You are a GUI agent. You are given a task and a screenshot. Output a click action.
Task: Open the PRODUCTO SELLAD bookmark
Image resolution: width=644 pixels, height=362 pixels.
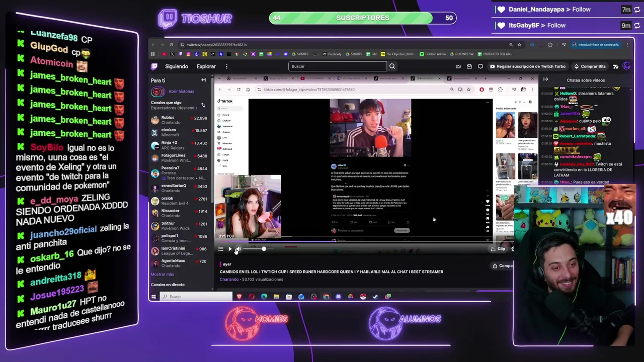click(495, 54)
